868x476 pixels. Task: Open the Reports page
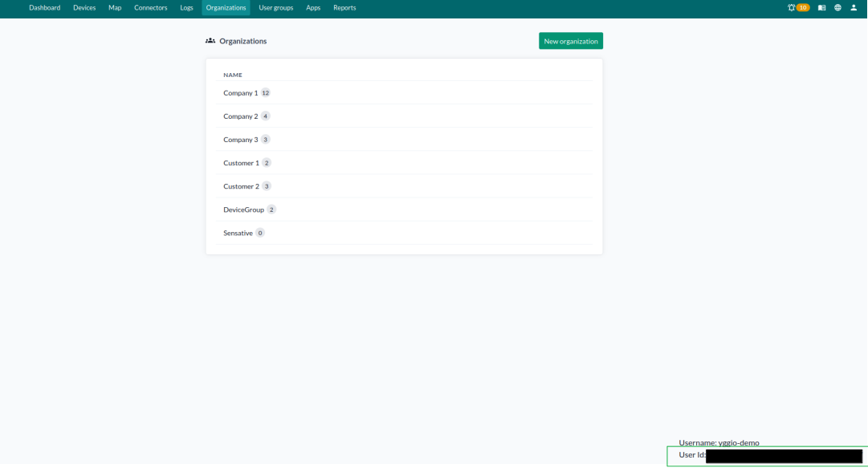coord(344,7)
